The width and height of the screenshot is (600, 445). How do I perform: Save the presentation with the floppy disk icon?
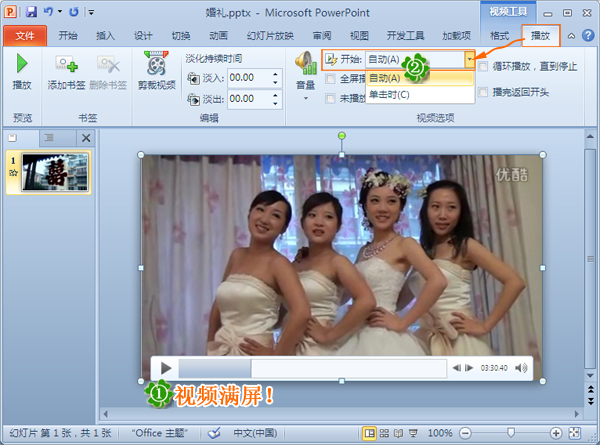tap(31, 12)
